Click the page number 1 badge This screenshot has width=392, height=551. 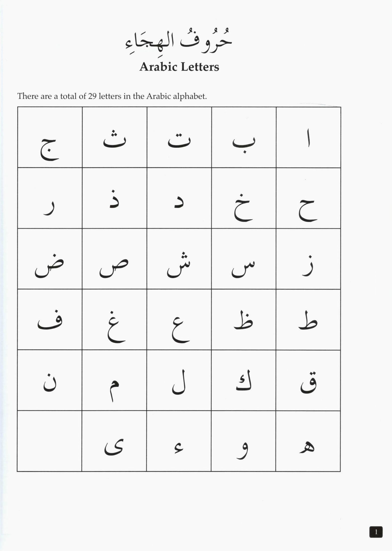376,532
